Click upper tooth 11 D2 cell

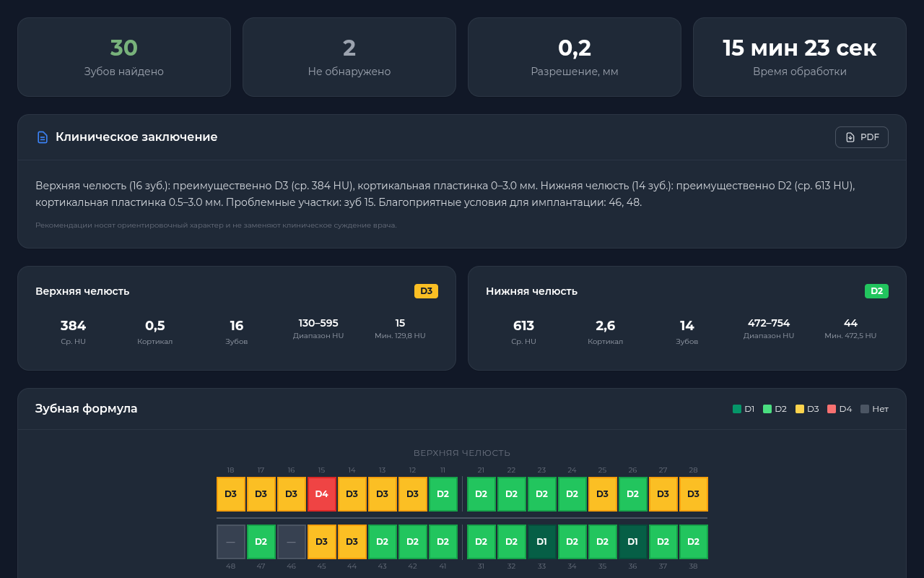pyautogui.click(x=443, y=494)
